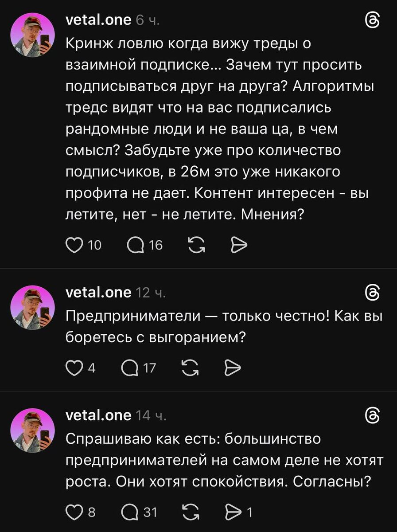The width and height of the screenshot is (397, 532).
Task: Repost the mutual subscription thread
Action: (195, 244)
